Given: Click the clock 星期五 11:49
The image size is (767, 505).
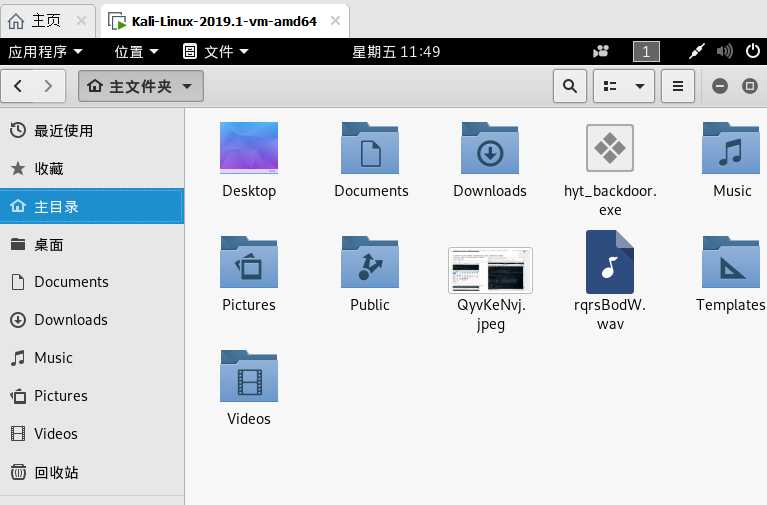Looking at the screenshot, I should 396,51.
